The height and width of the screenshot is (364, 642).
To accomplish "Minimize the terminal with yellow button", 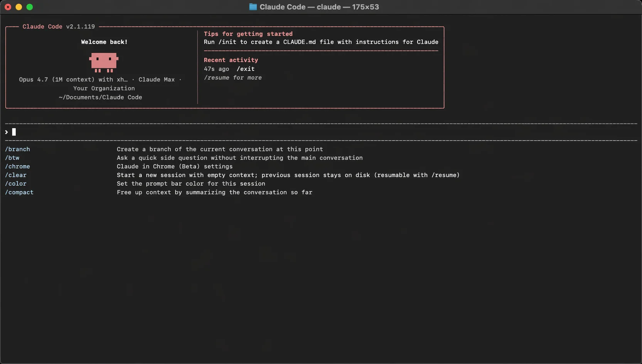I will click(19, 7).
